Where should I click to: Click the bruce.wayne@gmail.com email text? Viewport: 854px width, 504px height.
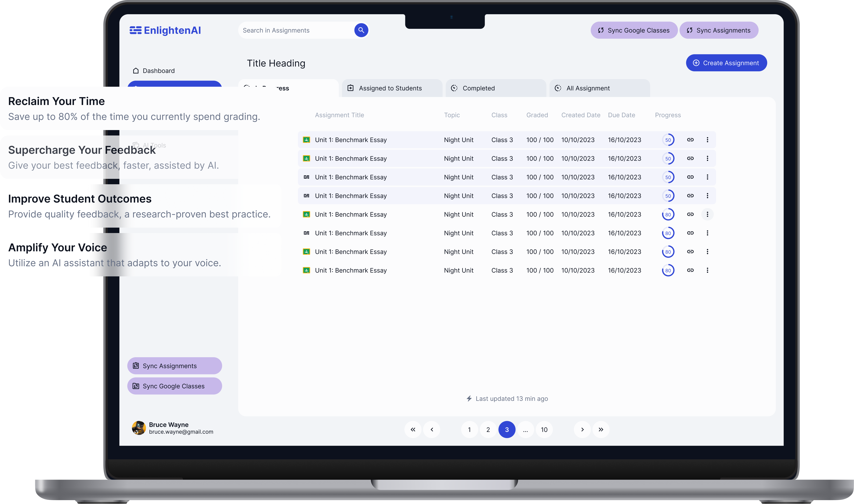pyautogui.click(x=181, y=432)
